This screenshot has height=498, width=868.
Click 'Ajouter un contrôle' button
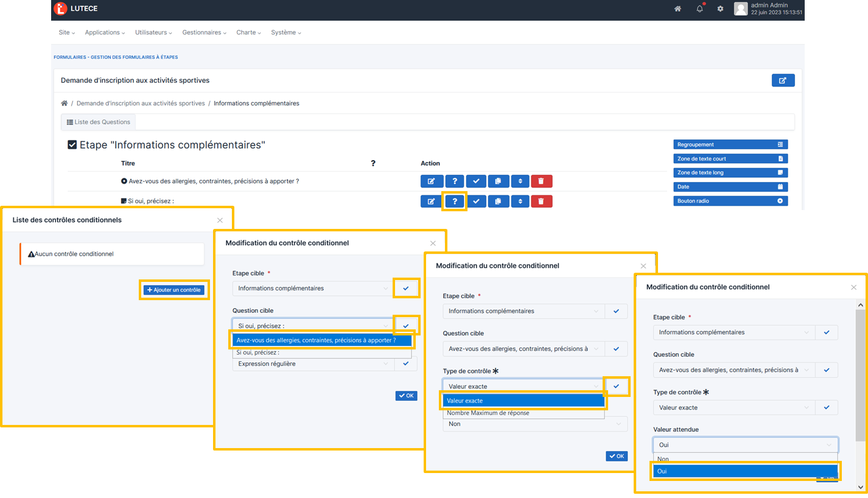[x=174, y=290]
